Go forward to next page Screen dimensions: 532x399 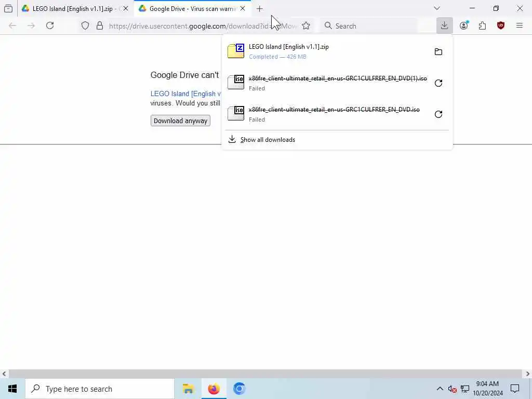[x=31, y=26]
